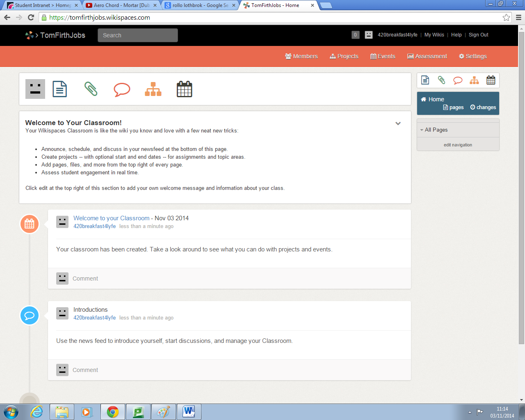Open the Help link
The image size is (525, 420).
(457, 35)
